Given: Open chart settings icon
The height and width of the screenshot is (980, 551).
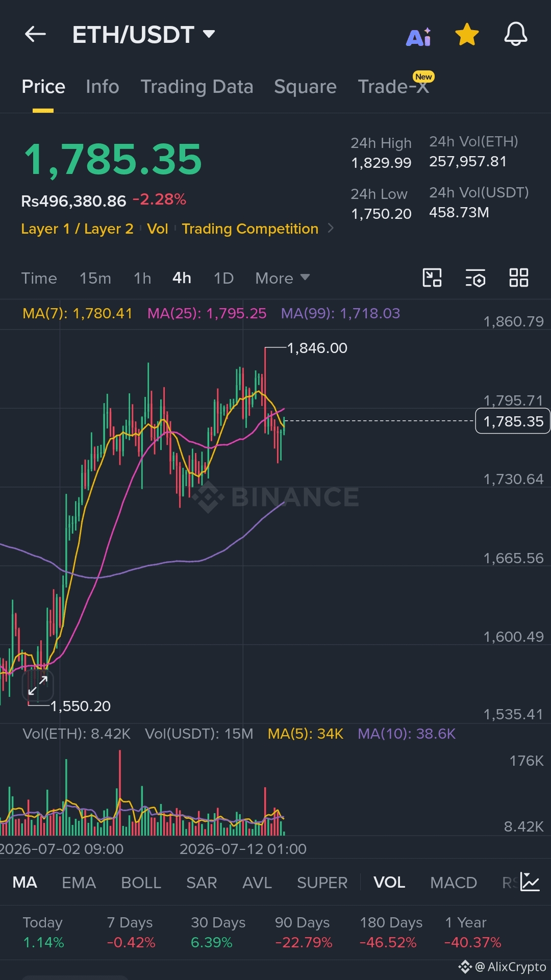Looking at the screenshot, I should pos(475,278).
